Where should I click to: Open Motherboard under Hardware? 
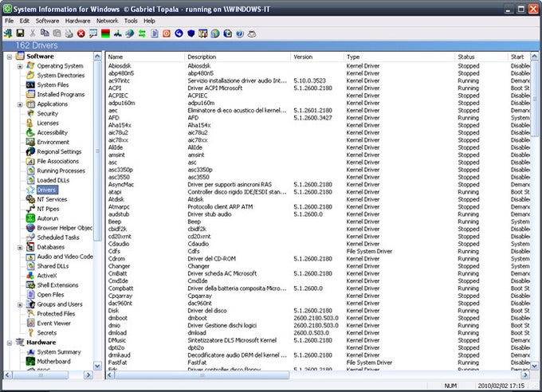click(x=53, y=361)
